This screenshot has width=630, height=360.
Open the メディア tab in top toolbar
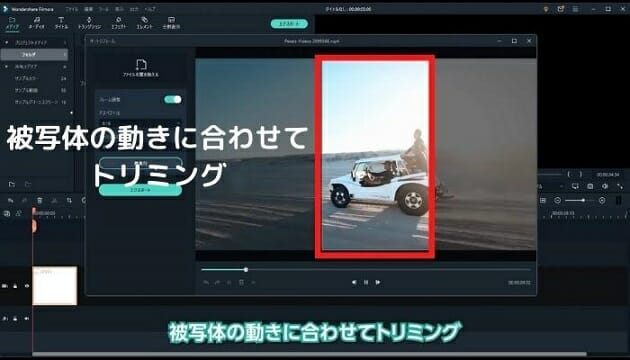[x=12, y=23]
